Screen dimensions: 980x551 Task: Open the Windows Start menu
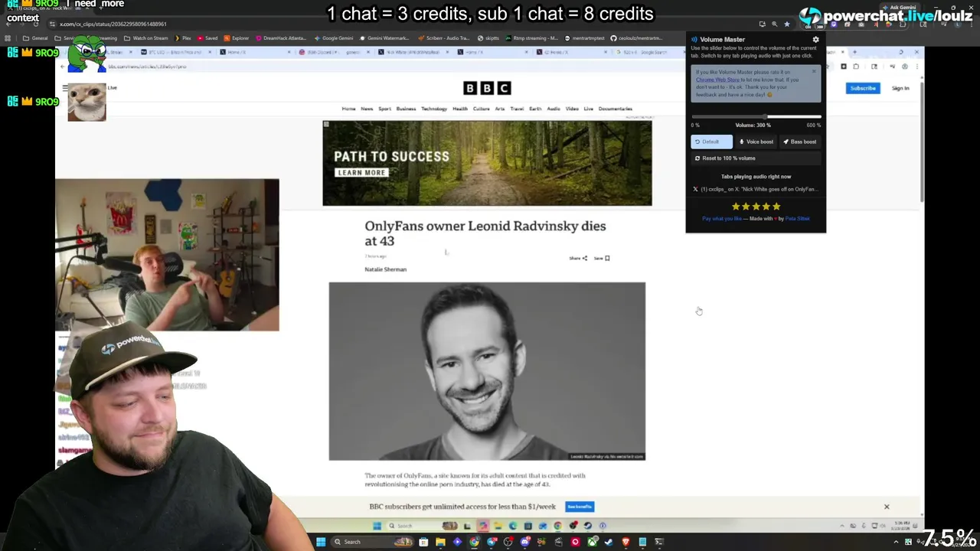tap(321, 542)
